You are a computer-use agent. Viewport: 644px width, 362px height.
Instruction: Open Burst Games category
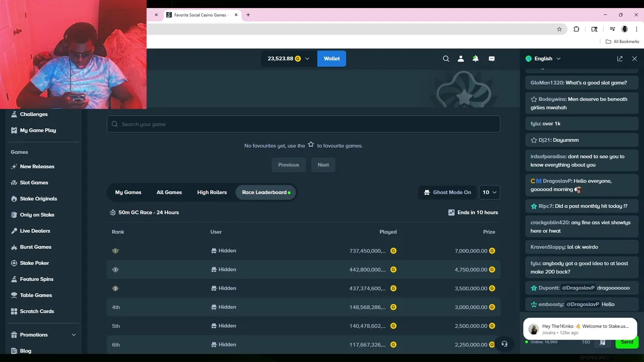[x=31, y=247]
